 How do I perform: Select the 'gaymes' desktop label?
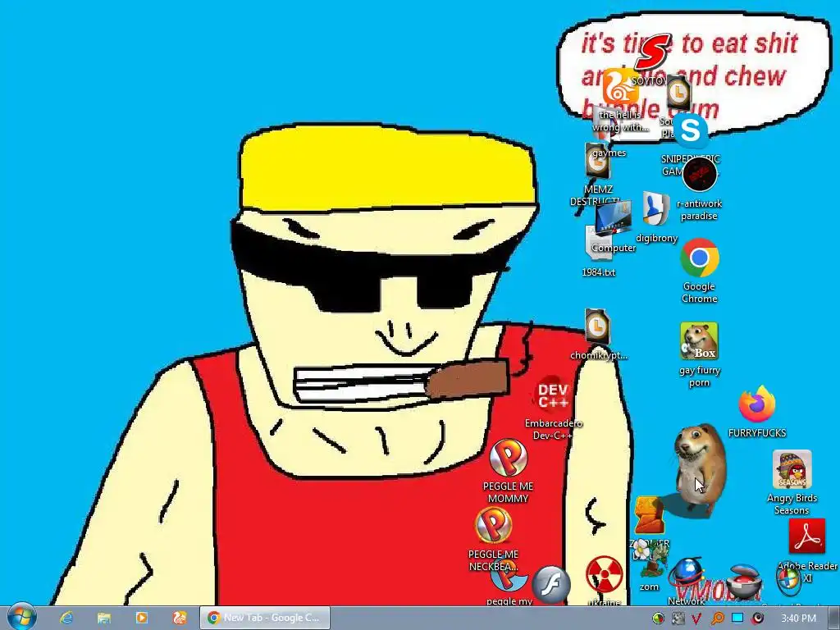click(609, 153)
